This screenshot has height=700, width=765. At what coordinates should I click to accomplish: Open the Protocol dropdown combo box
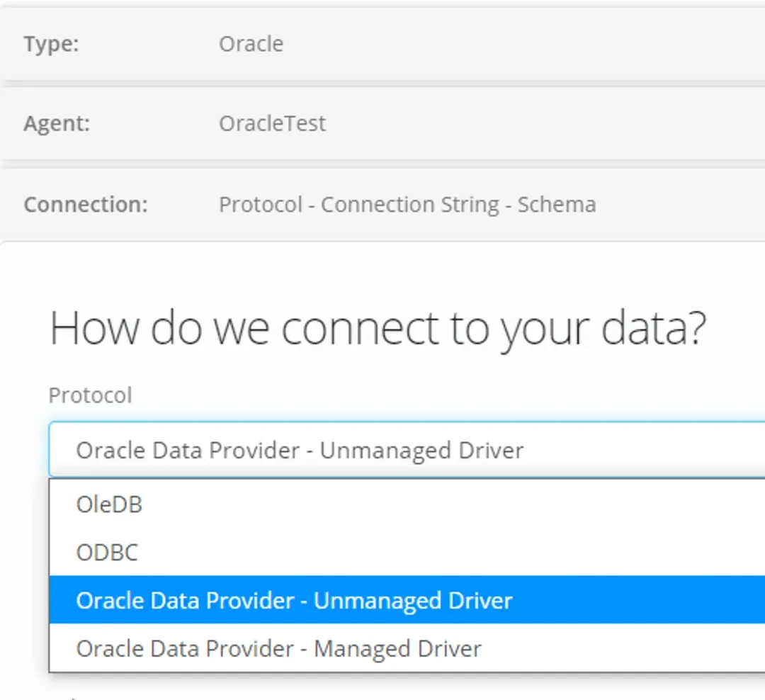[x=407, y=449]
